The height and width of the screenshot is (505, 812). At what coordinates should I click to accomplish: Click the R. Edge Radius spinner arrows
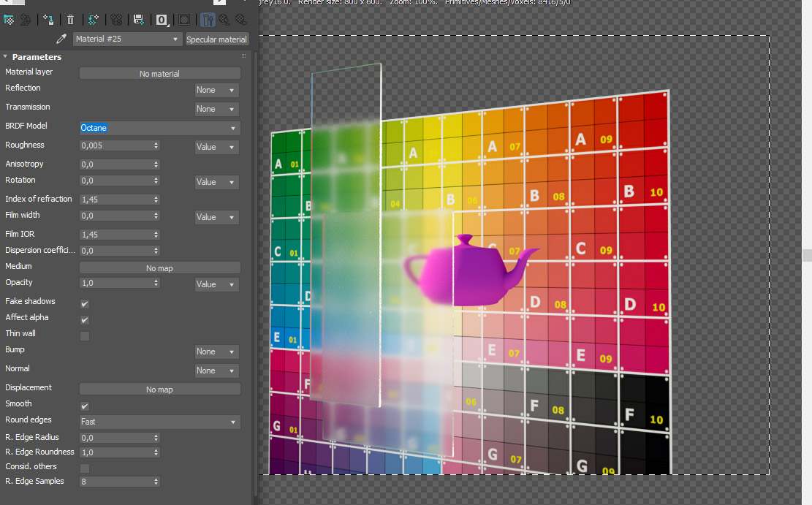(x=156, y=438)
